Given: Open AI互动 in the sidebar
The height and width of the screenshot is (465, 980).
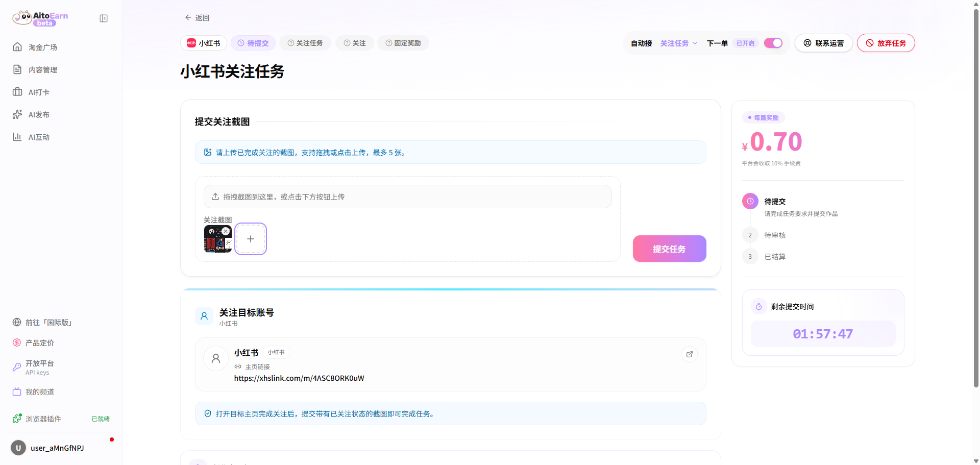Looking at the screenshot, I should (61, 137).
